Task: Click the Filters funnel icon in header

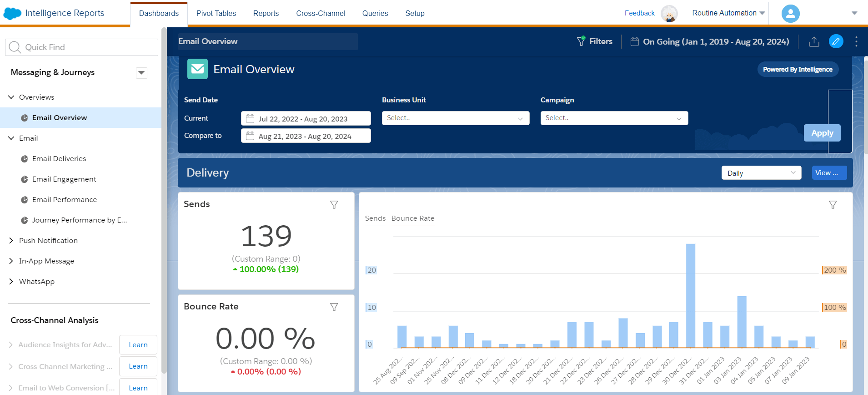Action: click(x=581, y=41)
